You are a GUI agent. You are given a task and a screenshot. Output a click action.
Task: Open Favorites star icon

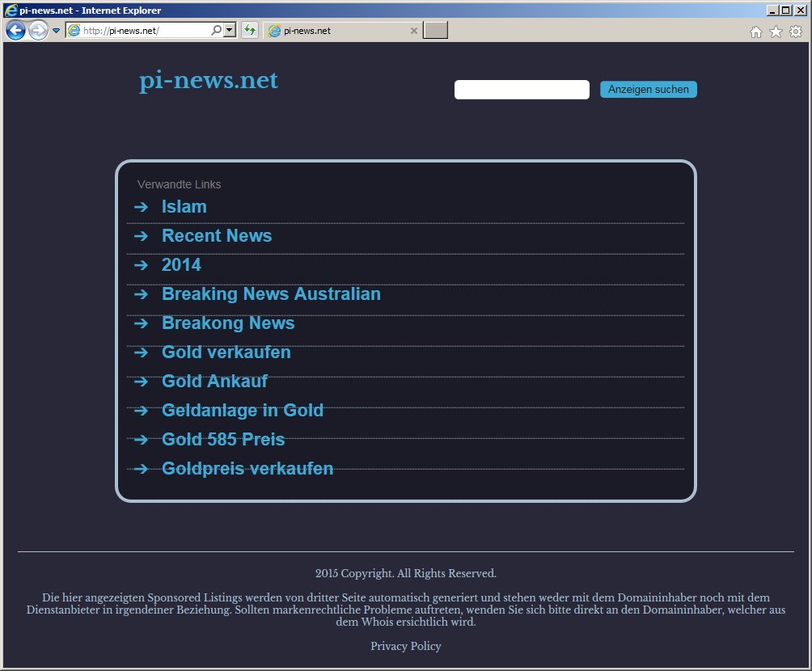(776, 32)
